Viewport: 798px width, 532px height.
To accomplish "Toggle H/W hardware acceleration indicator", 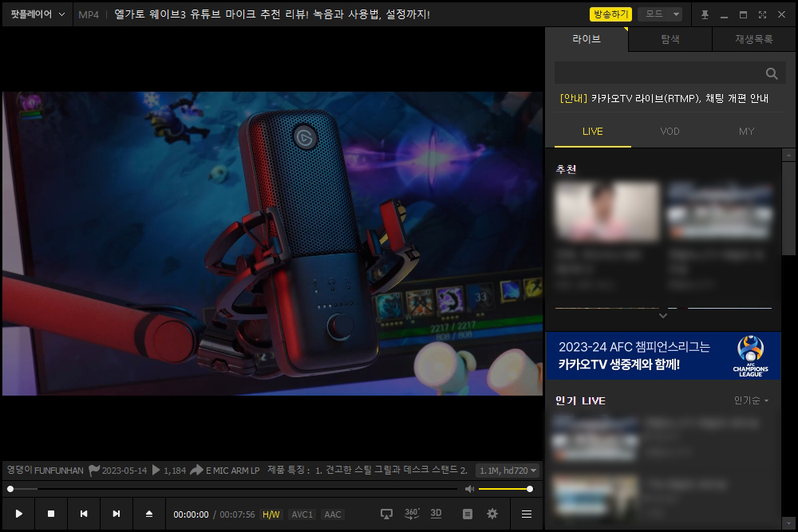I will 271,514.
